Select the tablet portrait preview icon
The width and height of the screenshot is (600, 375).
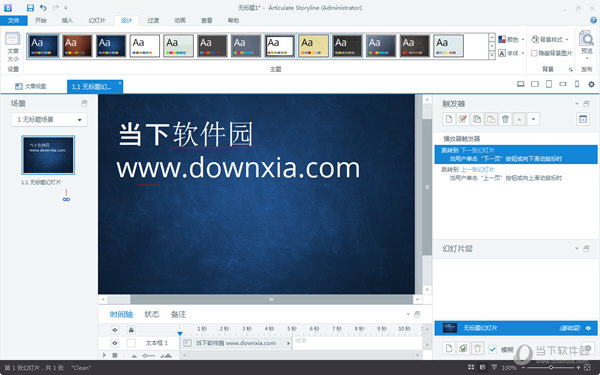(549, 84)
